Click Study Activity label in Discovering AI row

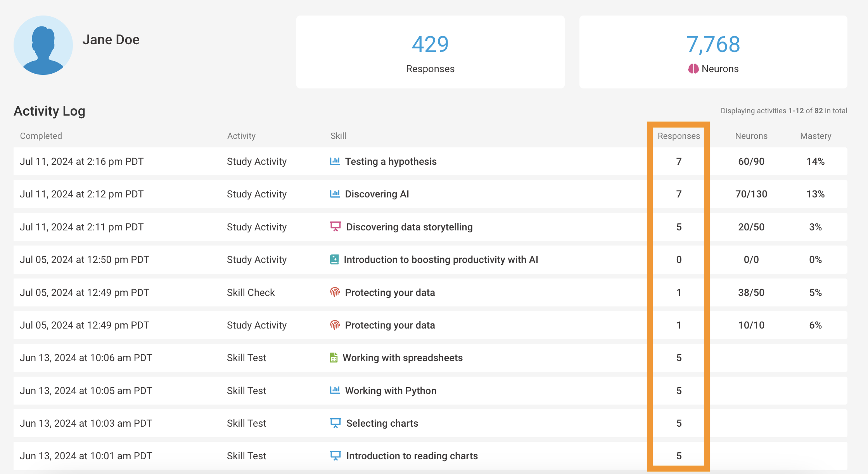257,194
